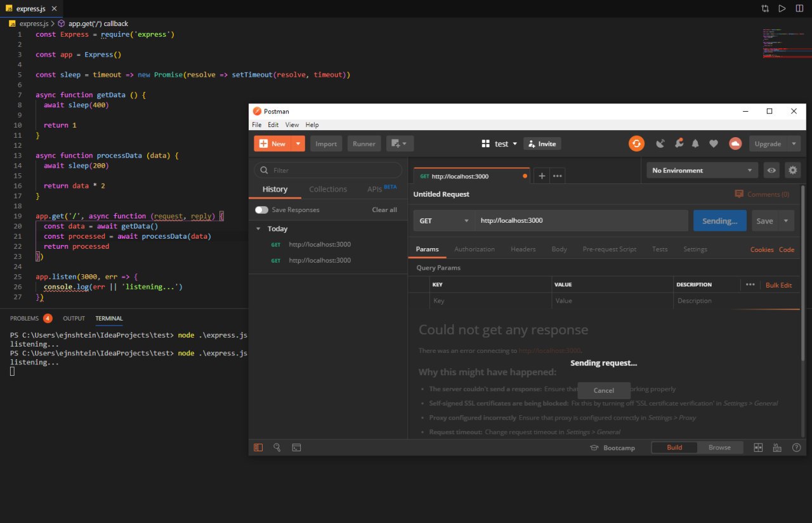The height and width of the screenshot is (523, 812).
Task: Click the Runner button
Action: point(364,143)
